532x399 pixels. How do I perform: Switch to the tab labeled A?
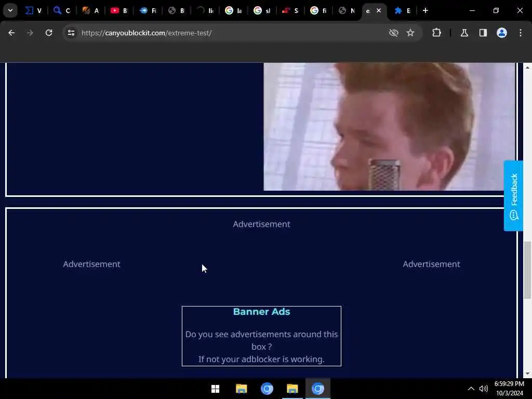pyautogui.click(x=90, y=10)
